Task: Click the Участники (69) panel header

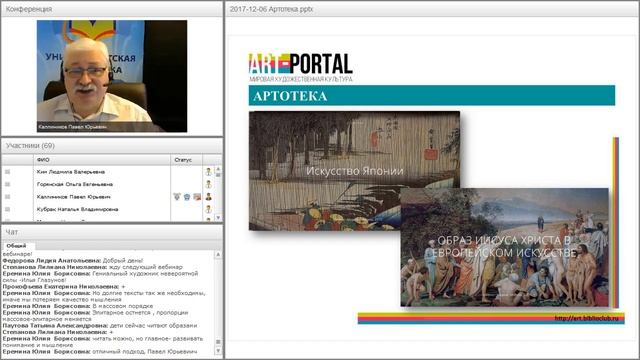Action: pos(112,145)
